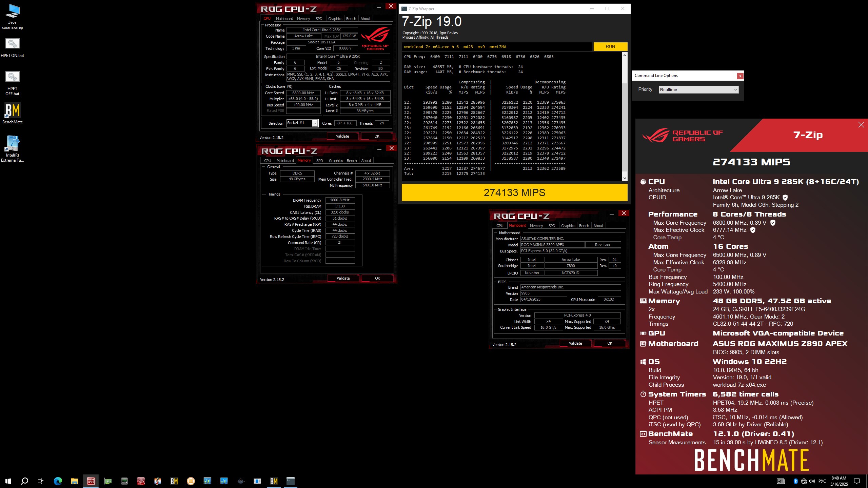Screen dimensions: 868x488
Task: Open the Этот компьютер desktop icon
Action: 12,16
